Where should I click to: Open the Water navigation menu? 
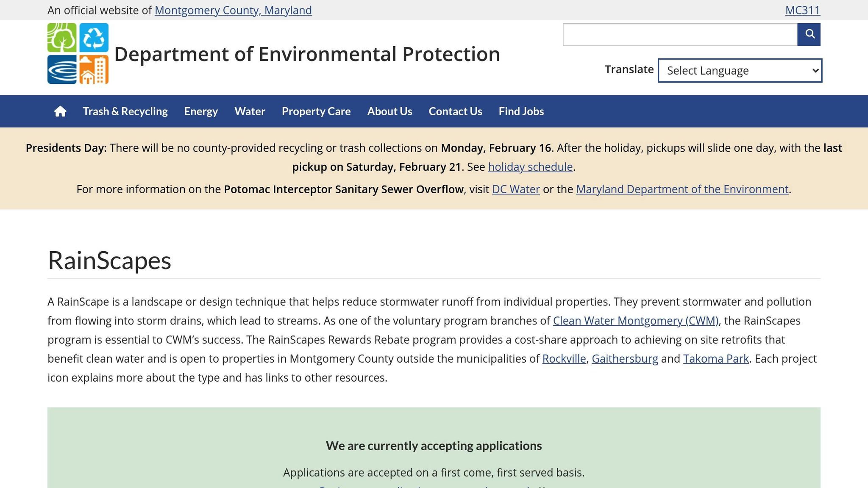250,111
